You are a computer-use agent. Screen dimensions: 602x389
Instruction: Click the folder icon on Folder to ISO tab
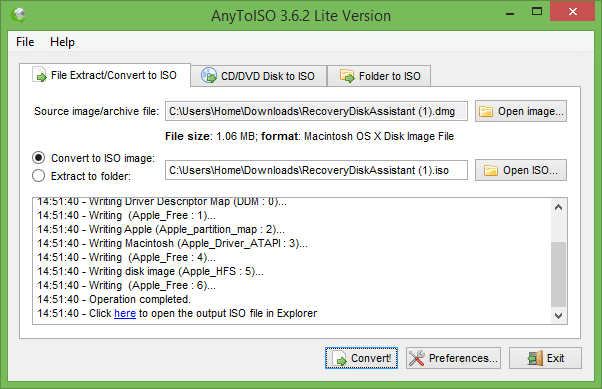point(347,76)
